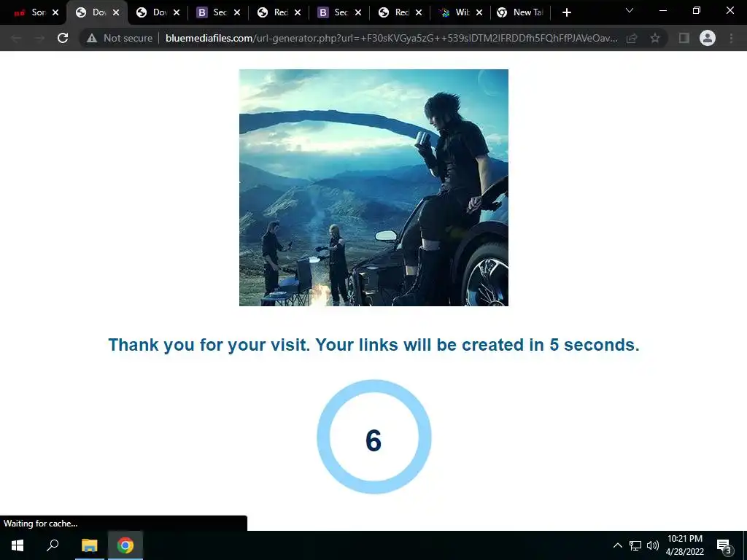Click the Chrome icon in the taskbar
Screen dimensions: 747x560
pyautogui.click(x=125, y=545)
